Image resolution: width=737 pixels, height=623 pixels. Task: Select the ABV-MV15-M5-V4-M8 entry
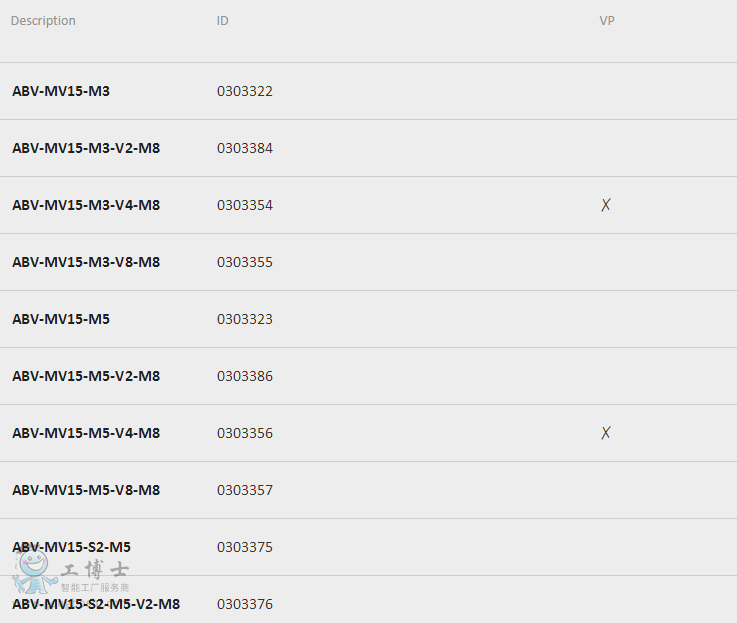click(x=86, y=433)
